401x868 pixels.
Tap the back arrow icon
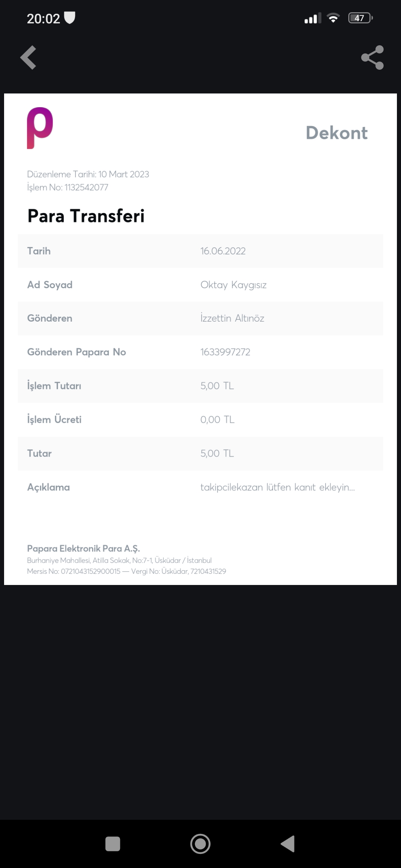pos(28,57)
